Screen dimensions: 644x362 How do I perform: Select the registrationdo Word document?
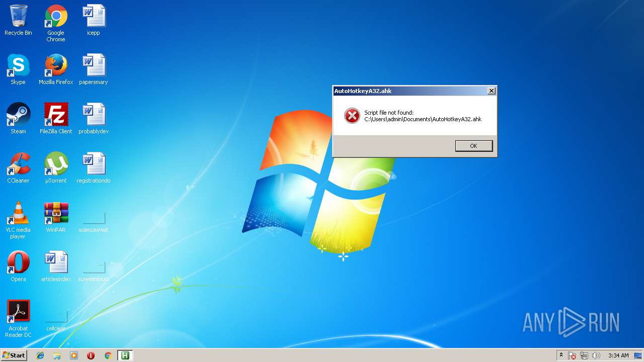pos(94,168)
